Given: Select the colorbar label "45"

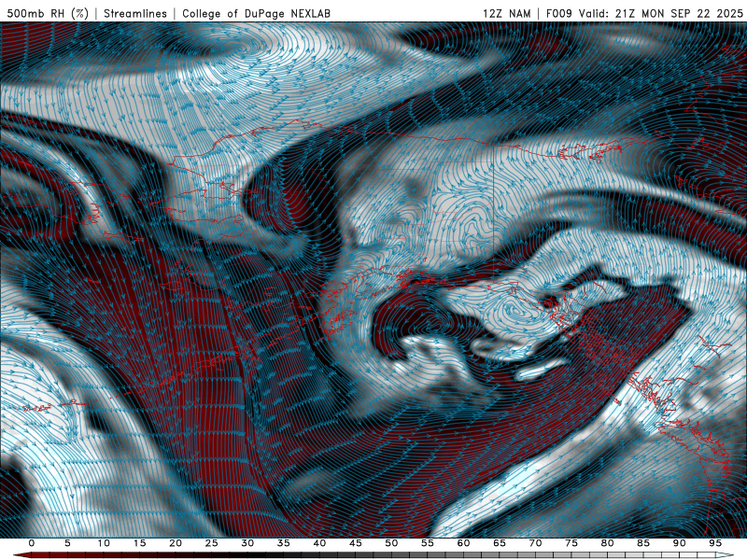Looking at the screenshot, I should (356, 543).
